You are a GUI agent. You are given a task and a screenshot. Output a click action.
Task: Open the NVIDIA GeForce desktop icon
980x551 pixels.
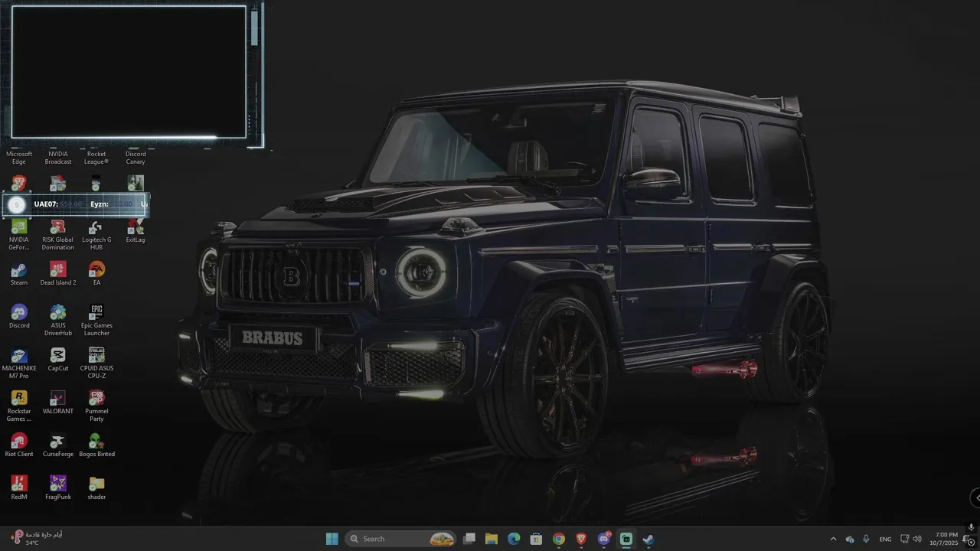point(19,234)
